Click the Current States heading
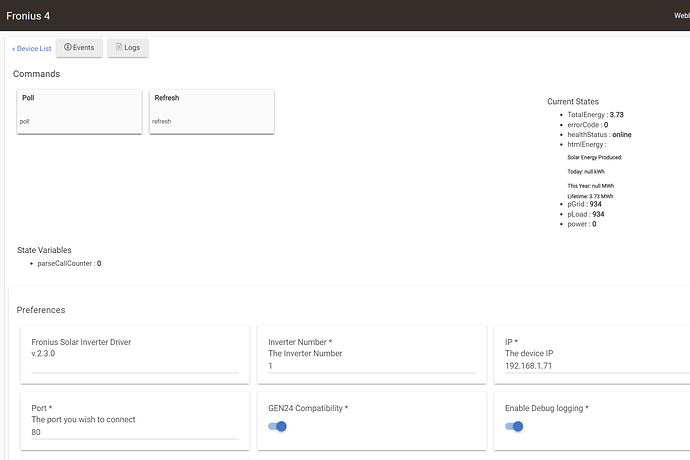690x460 pixels. pyautogui.click(x=573, y=102)
